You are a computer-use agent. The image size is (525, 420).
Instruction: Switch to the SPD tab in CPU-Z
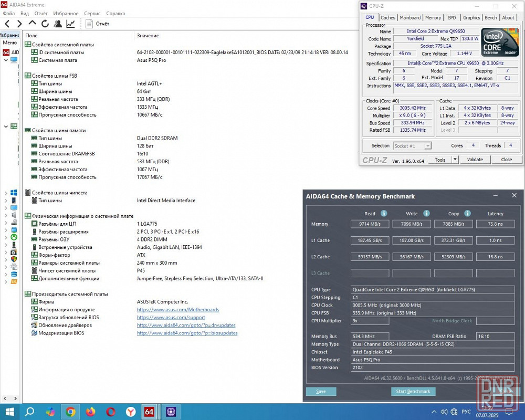(x=451, y=18)
